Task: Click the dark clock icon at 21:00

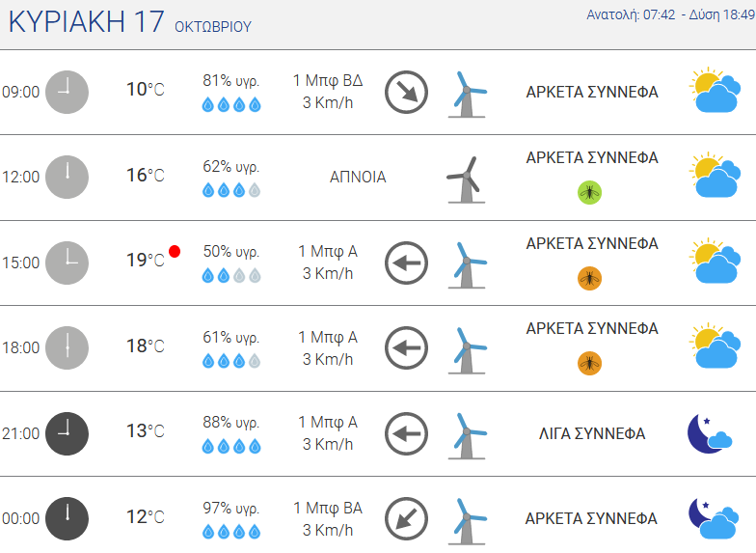Action: pyautogui.click(x=67, y=434)
